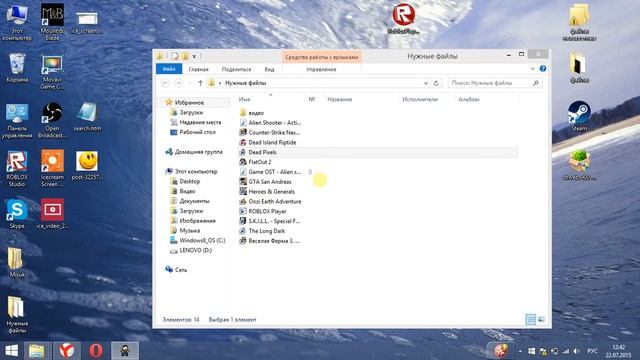640x360 pixels.
Task: Click the Windows Start button
Action: (x=11, y=351)
